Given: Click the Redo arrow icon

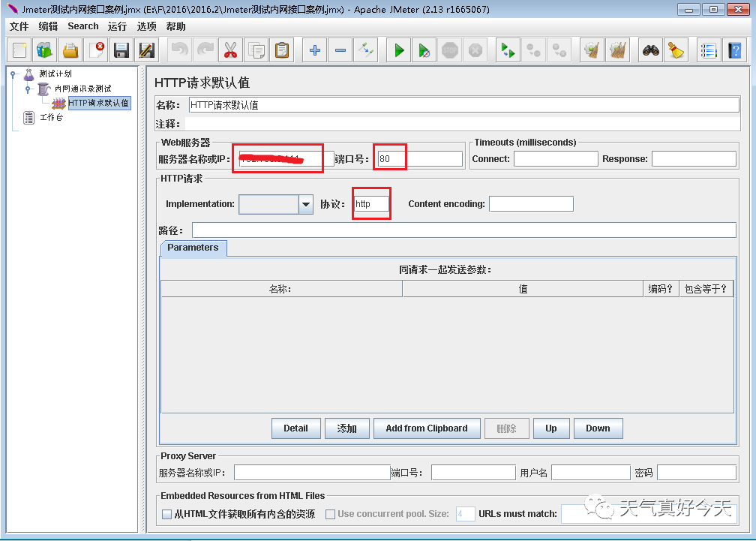Looking at the screenshot, I should tap(205, 50).
